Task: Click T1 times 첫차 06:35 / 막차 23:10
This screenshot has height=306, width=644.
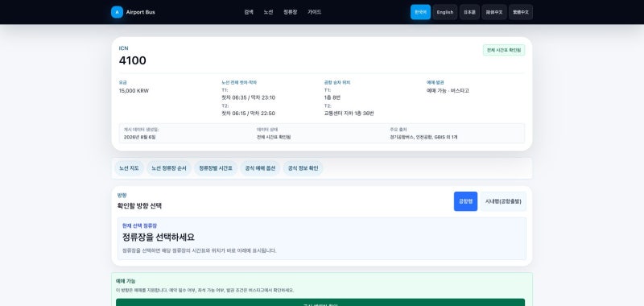Action: coord(249,97)
